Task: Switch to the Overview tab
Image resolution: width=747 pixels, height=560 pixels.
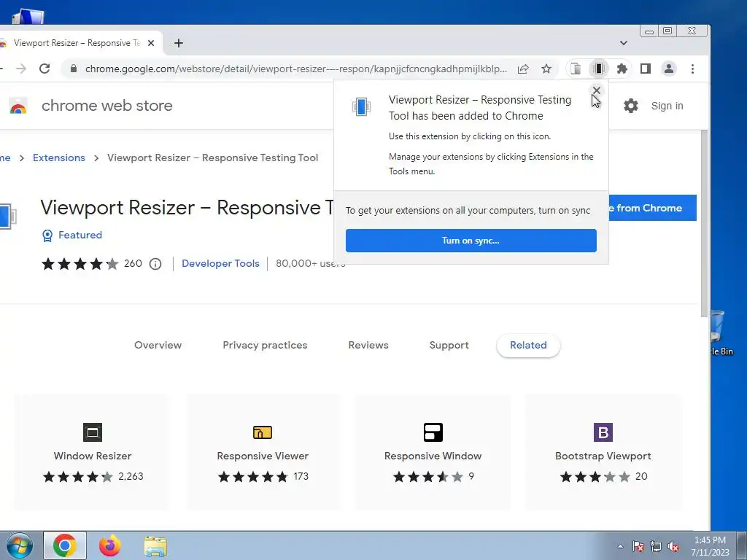Action: point(158,345)
